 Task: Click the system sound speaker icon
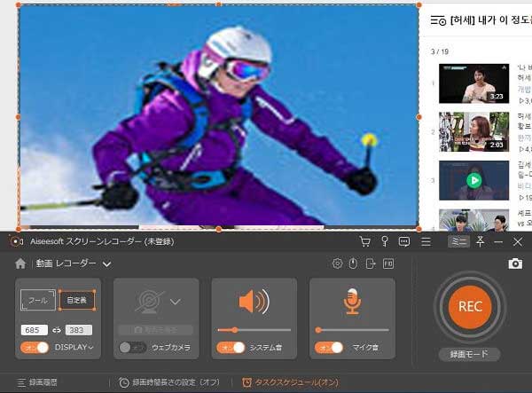pos(254,302)
